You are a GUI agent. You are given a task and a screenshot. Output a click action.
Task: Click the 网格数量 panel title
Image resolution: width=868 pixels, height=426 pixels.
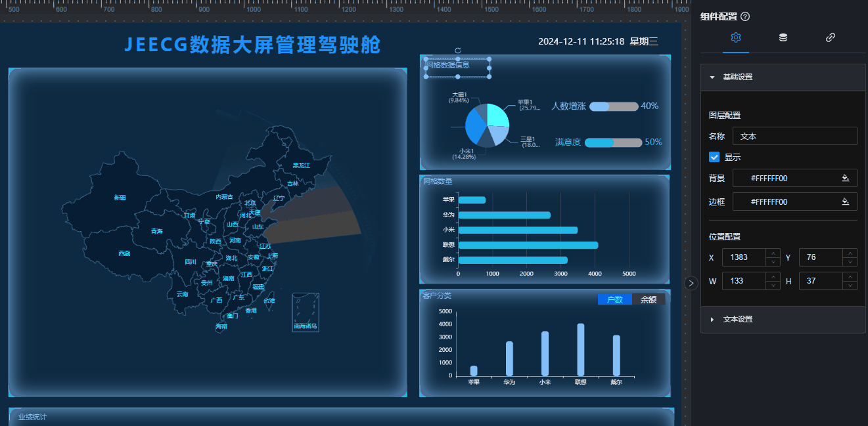[438, 181]
